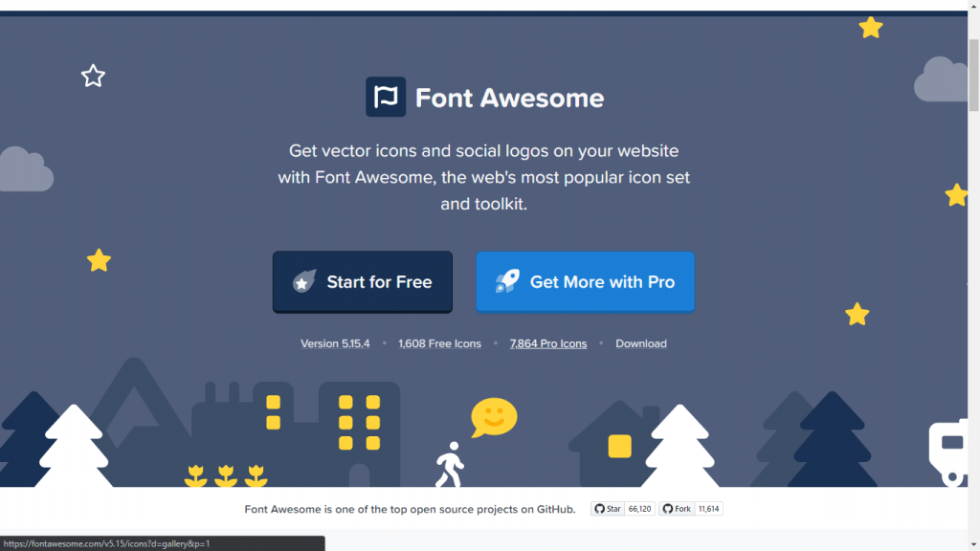980x551 pixels.
Task: Click the Version 5.15.4 link
Action: pos(335,343)
